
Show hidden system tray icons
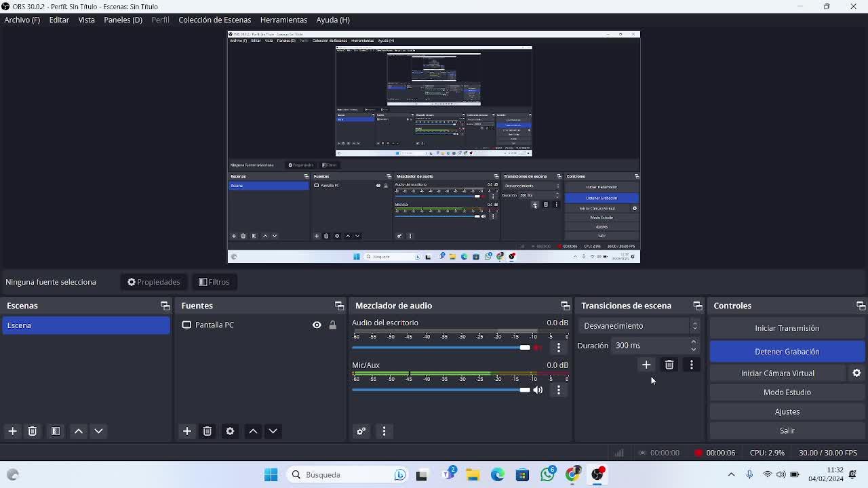coord(731,474)
